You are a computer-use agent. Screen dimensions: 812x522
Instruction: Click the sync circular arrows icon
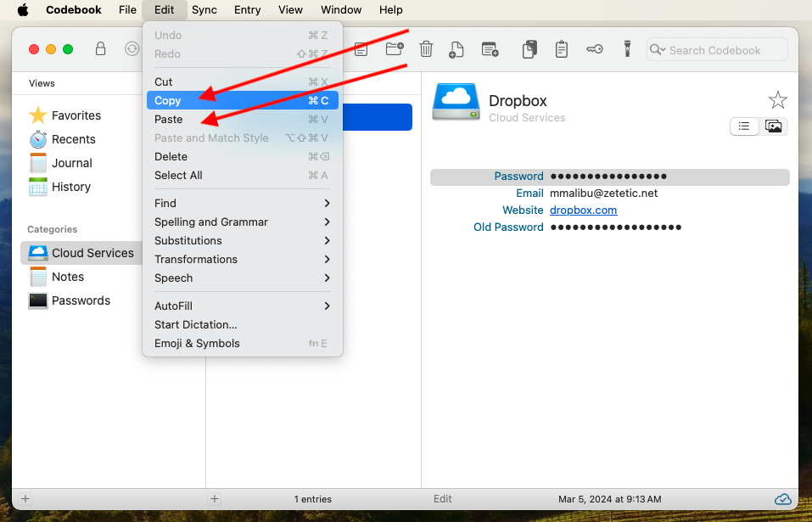132,49
